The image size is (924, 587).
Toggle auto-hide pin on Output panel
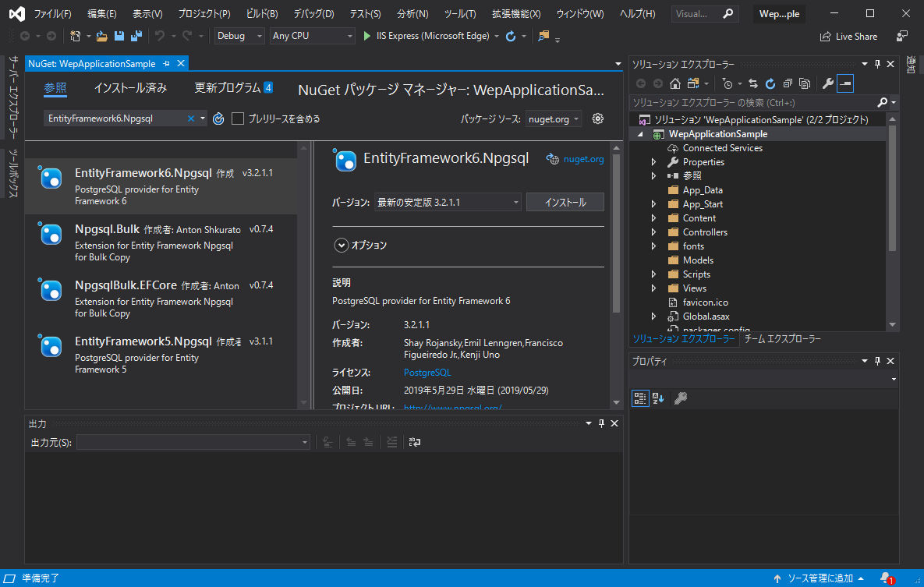pyautogui.click(x=601, y=423)
